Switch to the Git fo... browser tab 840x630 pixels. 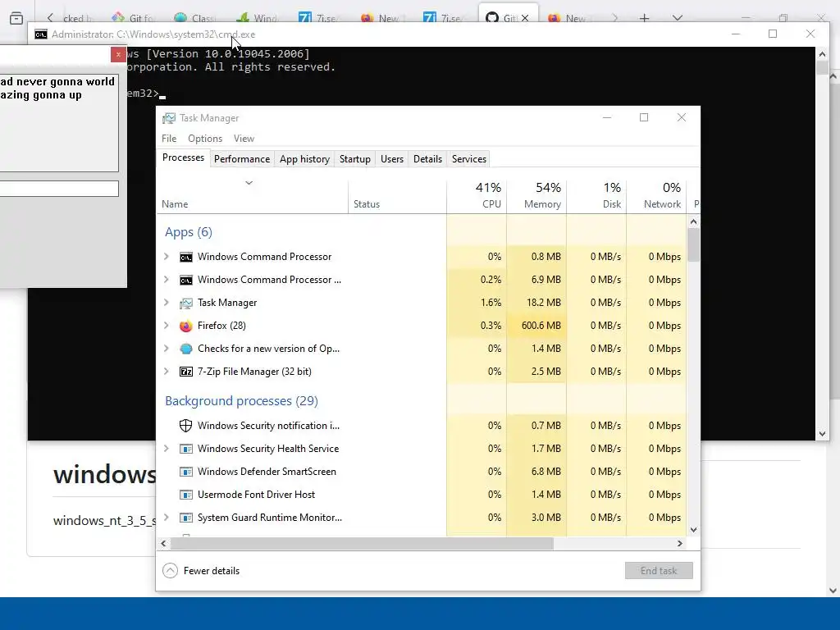coord(134,18)
